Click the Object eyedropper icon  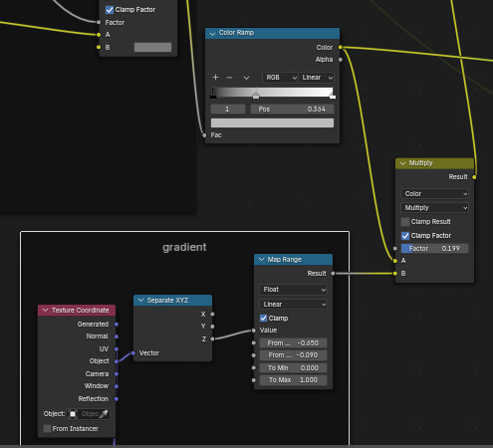tap(104, 414)
